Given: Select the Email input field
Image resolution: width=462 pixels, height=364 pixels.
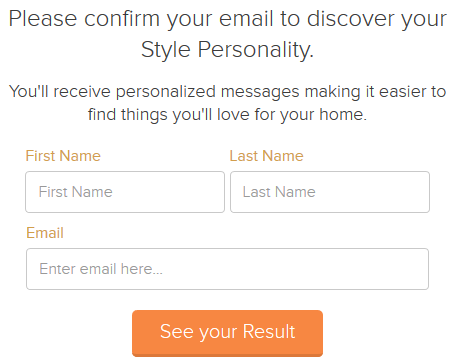Looking at the screenshot, I should [x=227, y=269].
